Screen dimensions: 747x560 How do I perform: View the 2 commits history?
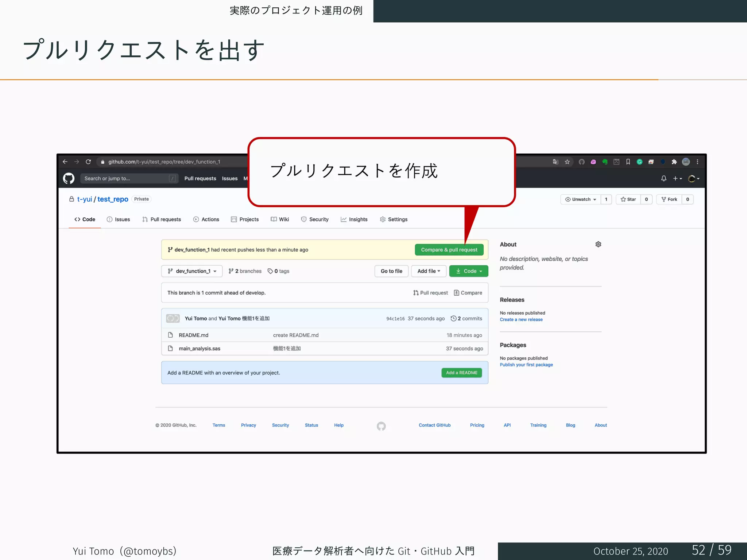click(466, 318)
